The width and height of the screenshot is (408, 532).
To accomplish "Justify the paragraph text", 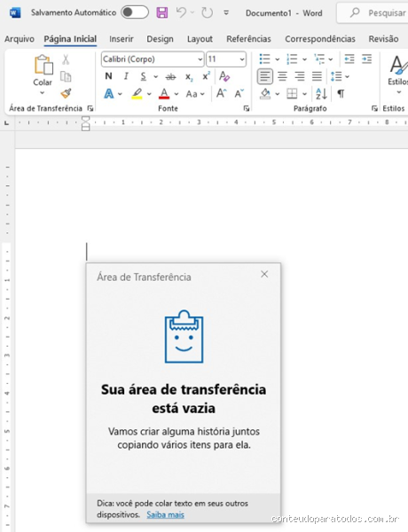I will [317, 76].
